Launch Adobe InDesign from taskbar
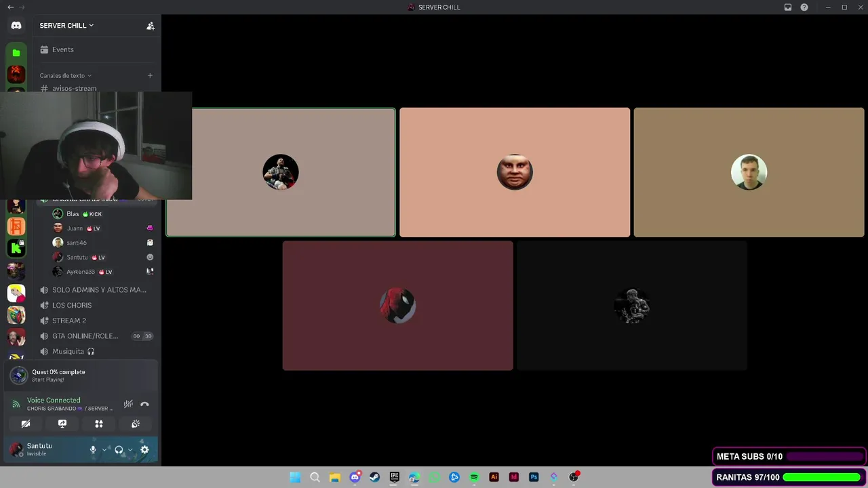The image size is (868, 488). [514, 477]
